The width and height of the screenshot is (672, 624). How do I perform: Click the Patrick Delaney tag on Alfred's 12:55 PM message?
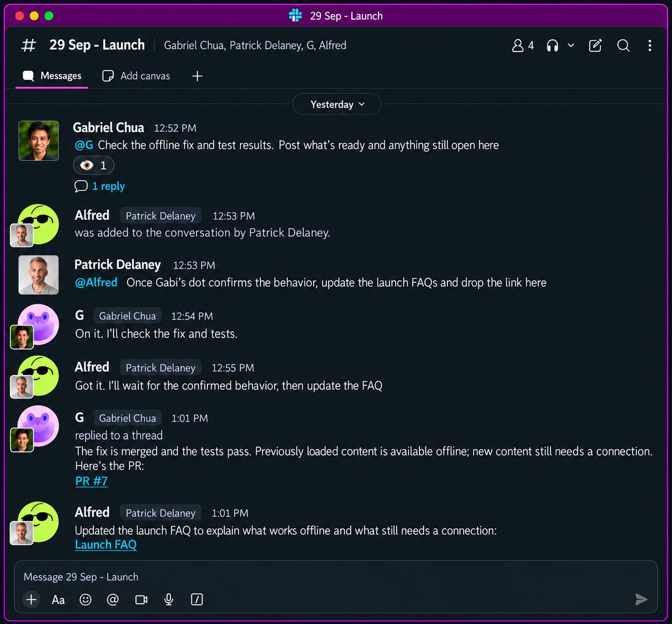point(160,368)
